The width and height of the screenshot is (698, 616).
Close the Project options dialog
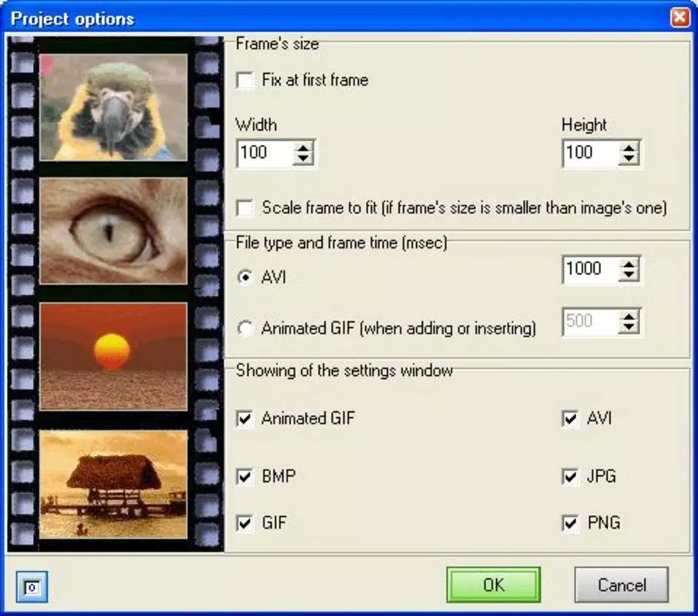[680, 18]
